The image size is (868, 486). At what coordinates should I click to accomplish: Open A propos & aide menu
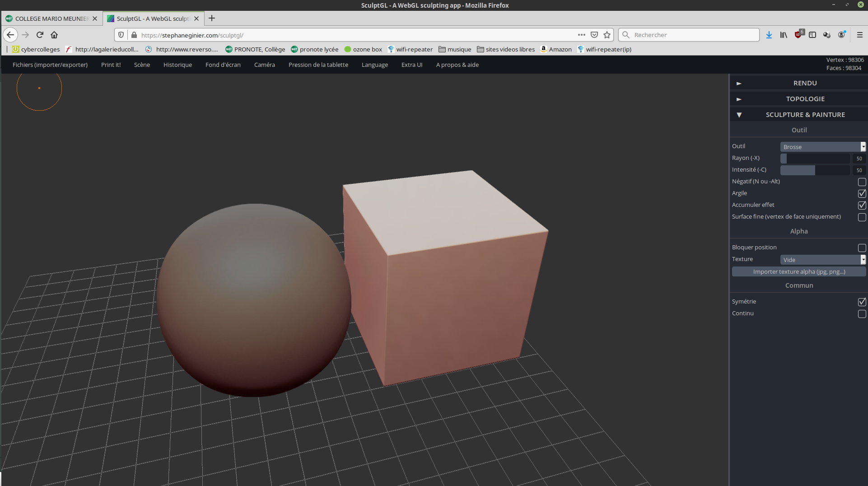click(457, 65)
